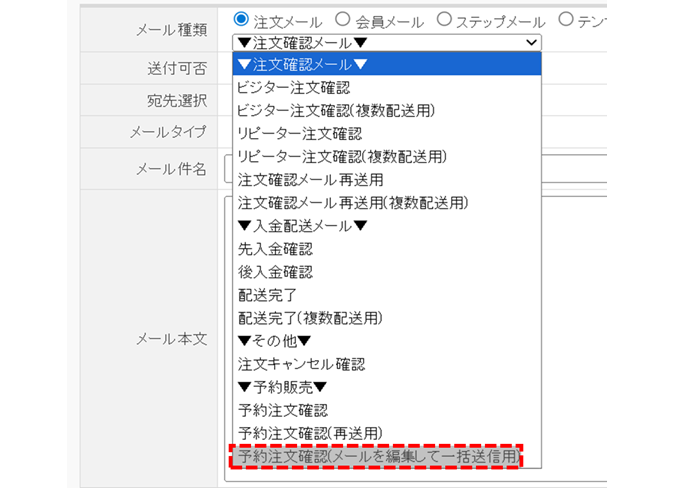Pick 先入金確認 from the dropdown list

275,248
